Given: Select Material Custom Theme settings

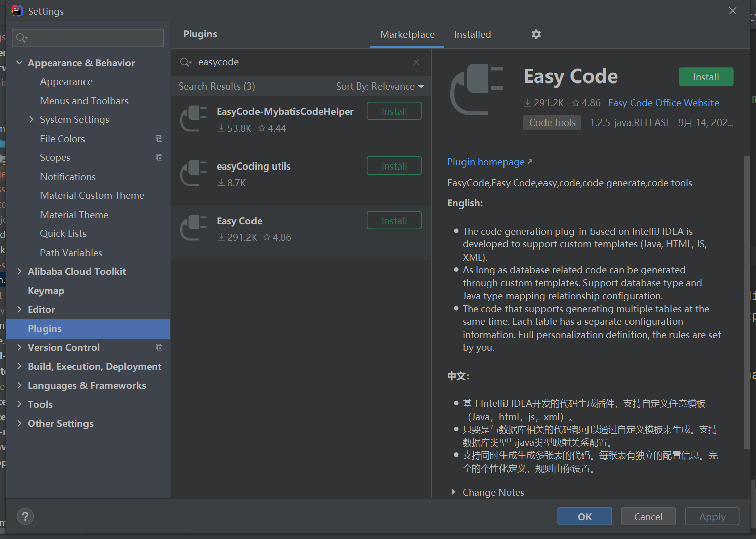Looking at the screenshot, I should coord(92,195).
